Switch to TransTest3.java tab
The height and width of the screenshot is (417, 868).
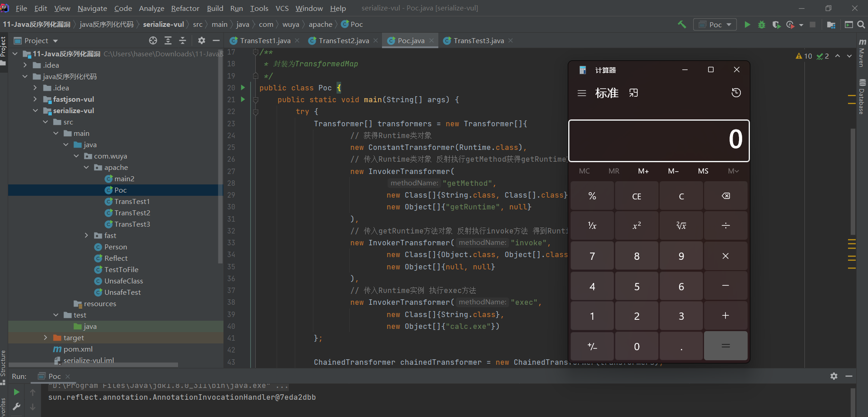click(x=479, y=41)
